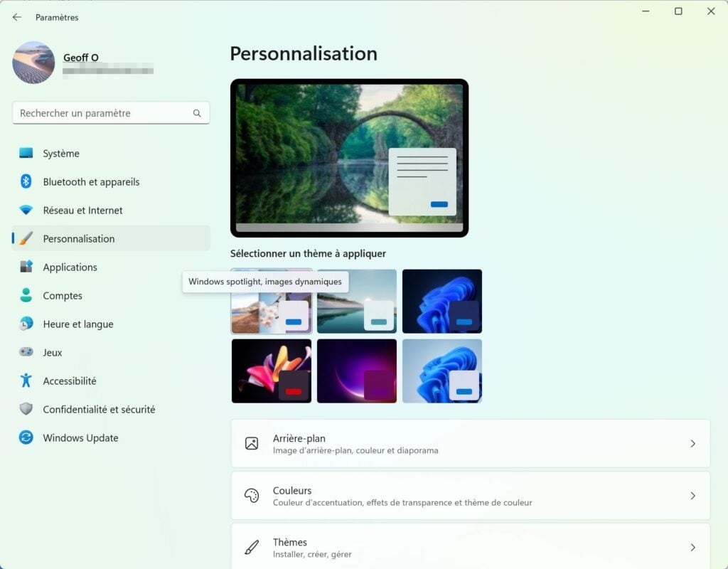Viewport: 728px width, 569px height.
Task: Click the Comptes person icon
Action: click(26, 295)
